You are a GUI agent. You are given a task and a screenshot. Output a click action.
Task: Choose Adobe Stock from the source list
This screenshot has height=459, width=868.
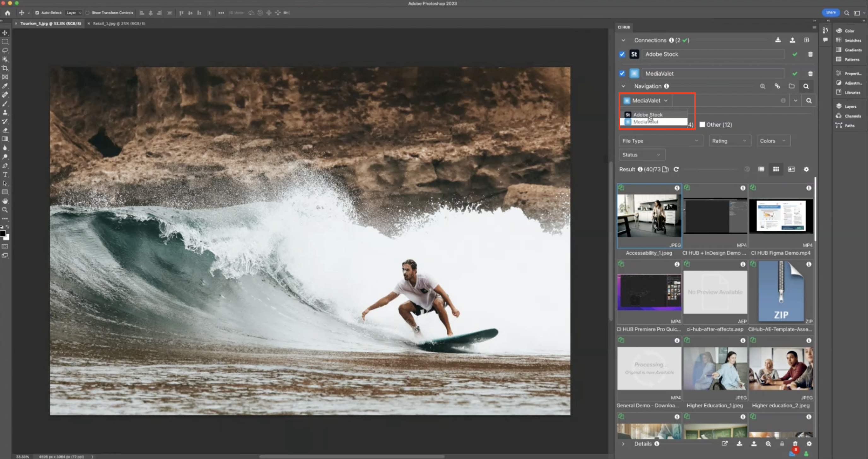653,115
